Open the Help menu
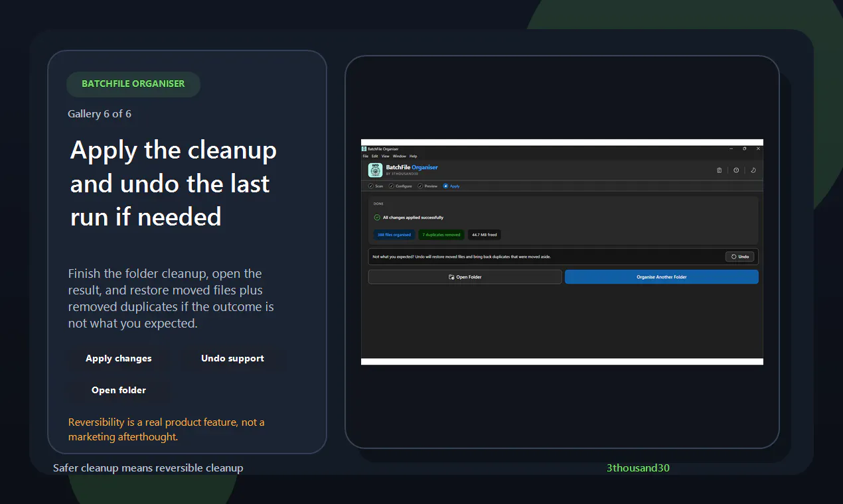Image resolution: width=843 pixels, height=504 pixels. [414, 157]
